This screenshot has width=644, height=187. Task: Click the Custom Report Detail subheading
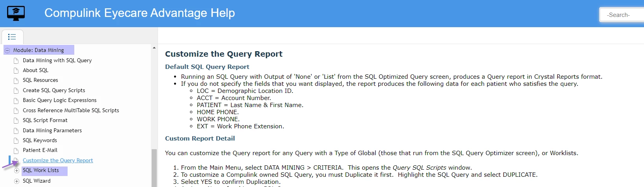point(200,139)
